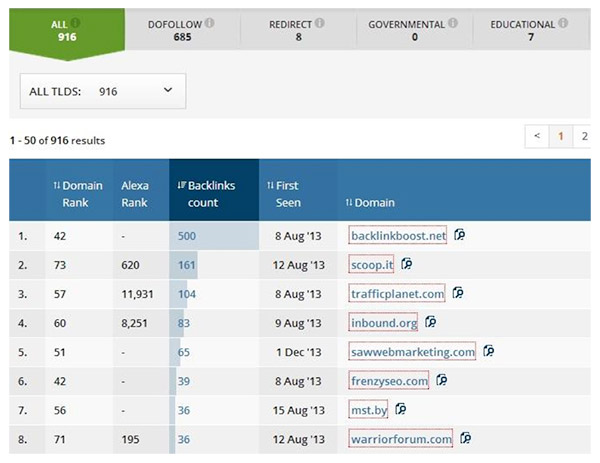Go to previous results page arrow
Screen dimensions: 600x463
click(x=537, y=136)
